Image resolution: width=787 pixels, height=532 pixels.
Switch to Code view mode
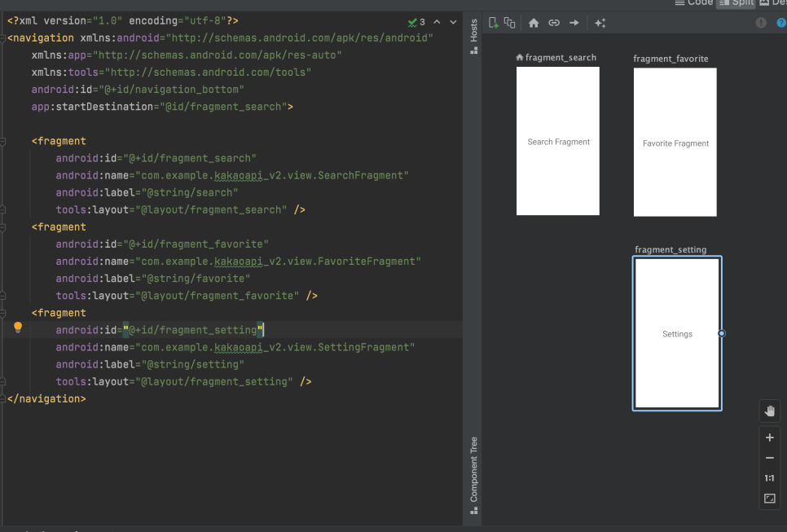pos(695,2)
